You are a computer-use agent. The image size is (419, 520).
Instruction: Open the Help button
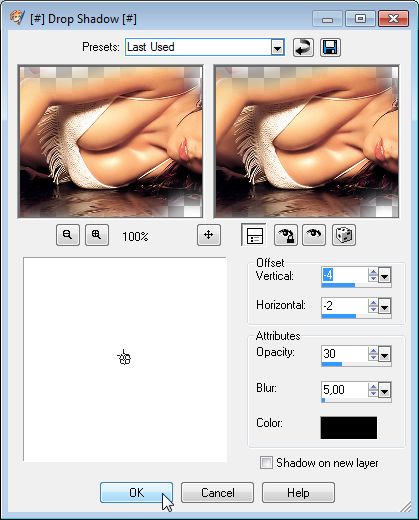pos(298,492)
